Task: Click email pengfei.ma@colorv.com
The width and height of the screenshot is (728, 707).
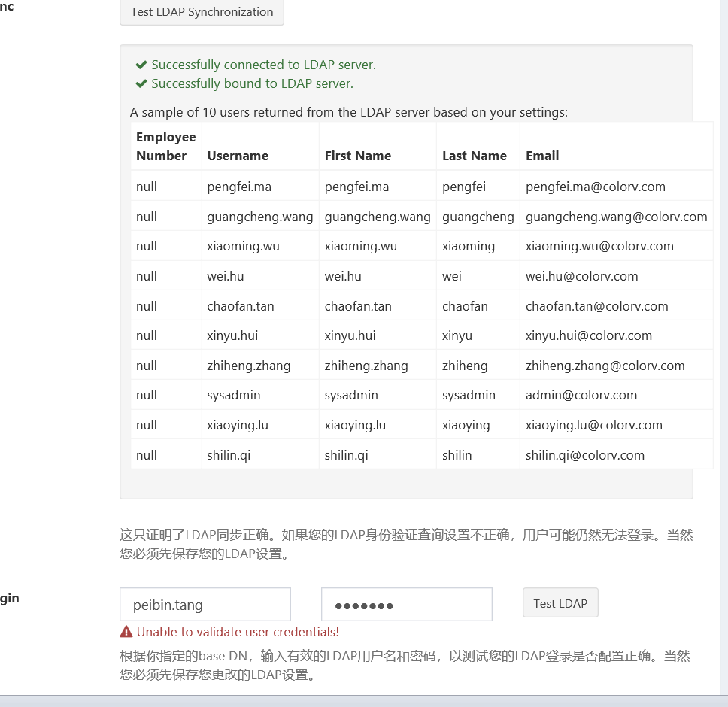Action: coord(595,187)
